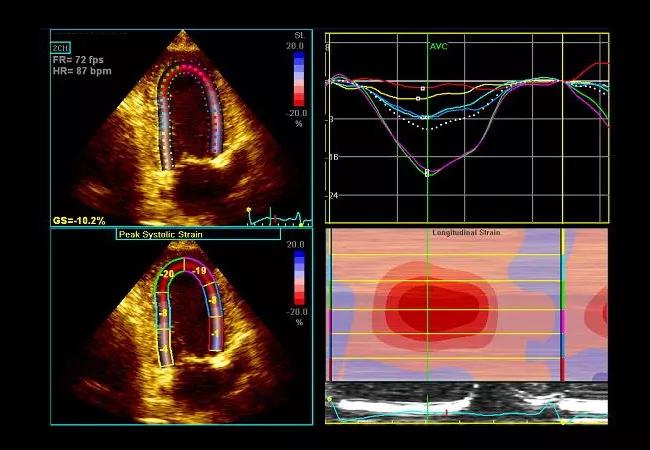The width and height of the screenshot is (650, 450).
Task: Click the red curve's square peak marker
Action: [423, 89]
